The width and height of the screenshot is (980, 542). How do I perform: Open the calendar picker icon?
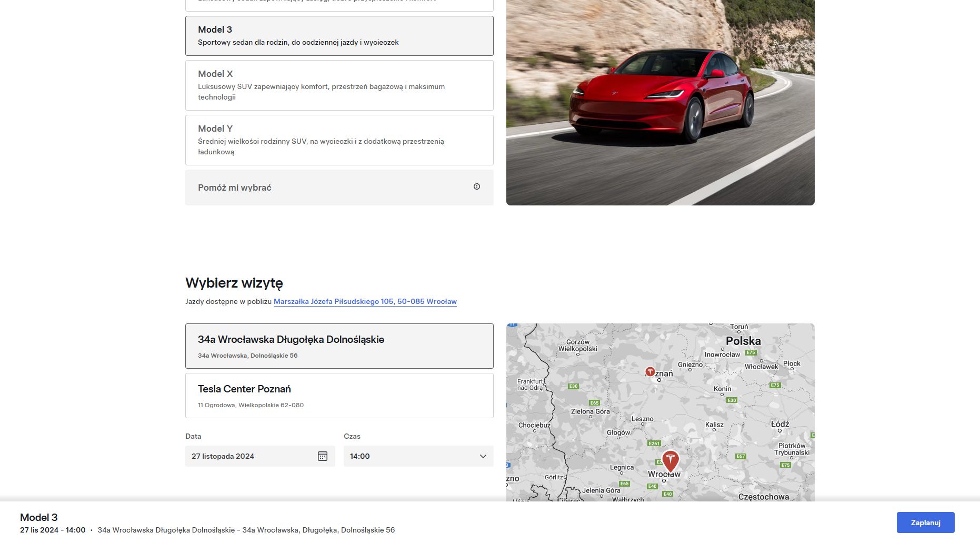coord(323,456)
